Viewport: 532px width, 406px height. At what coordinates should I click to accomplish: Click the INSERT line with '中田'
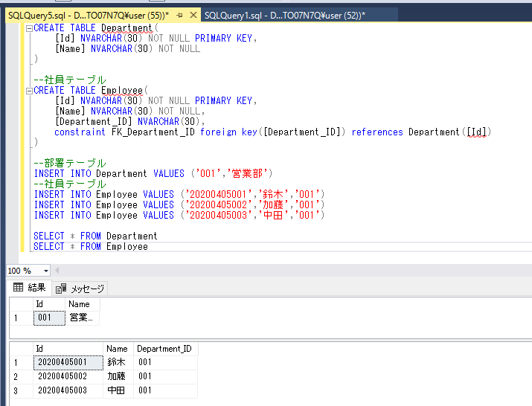[x=179, y=216]
